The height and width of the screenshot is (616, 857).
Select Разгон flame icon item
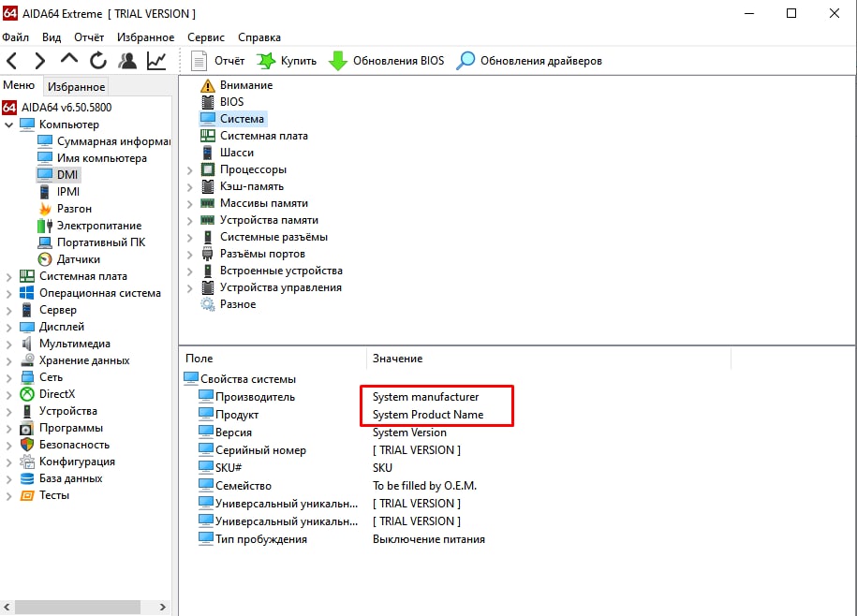pos(65,209)
